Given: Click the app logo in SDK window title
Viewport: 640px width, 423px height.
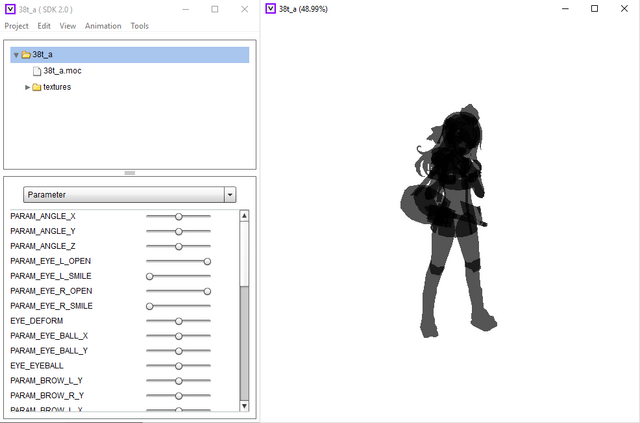Looking at the screenshot, I should [x=11, y=9].
